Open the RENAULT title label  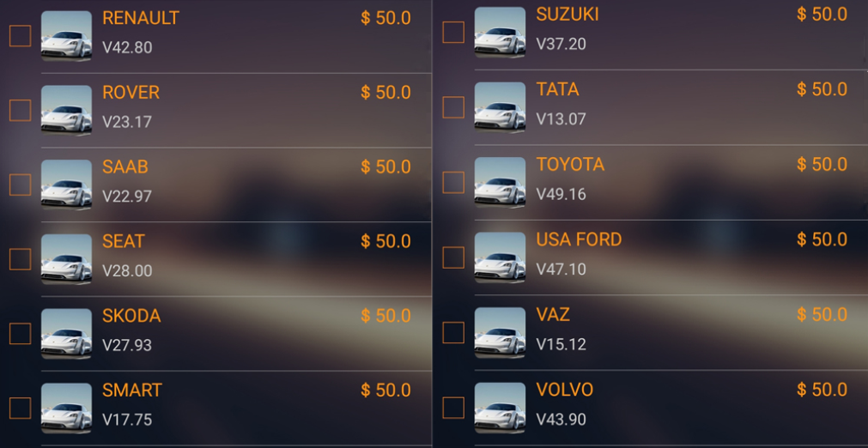141,18
